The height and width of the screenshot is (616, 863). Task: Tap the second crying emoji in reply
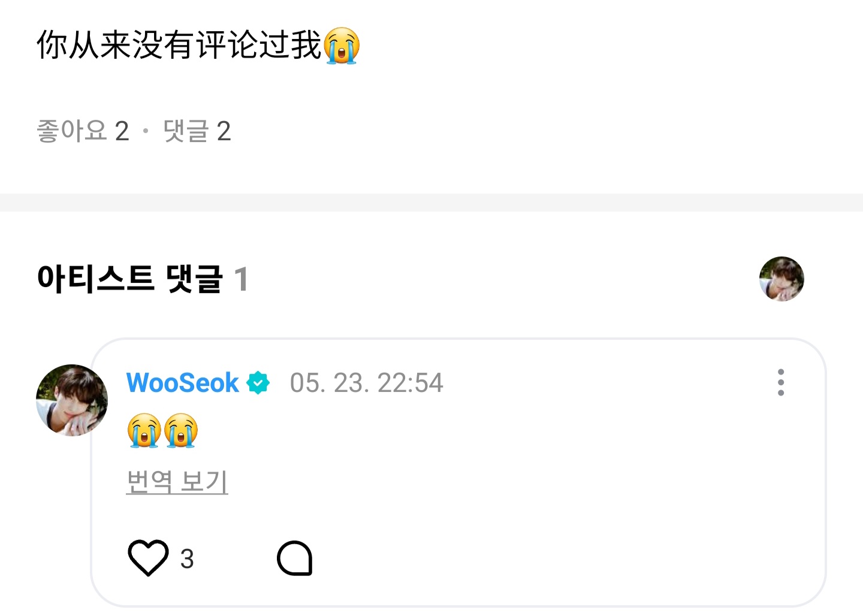click(180, 430)
